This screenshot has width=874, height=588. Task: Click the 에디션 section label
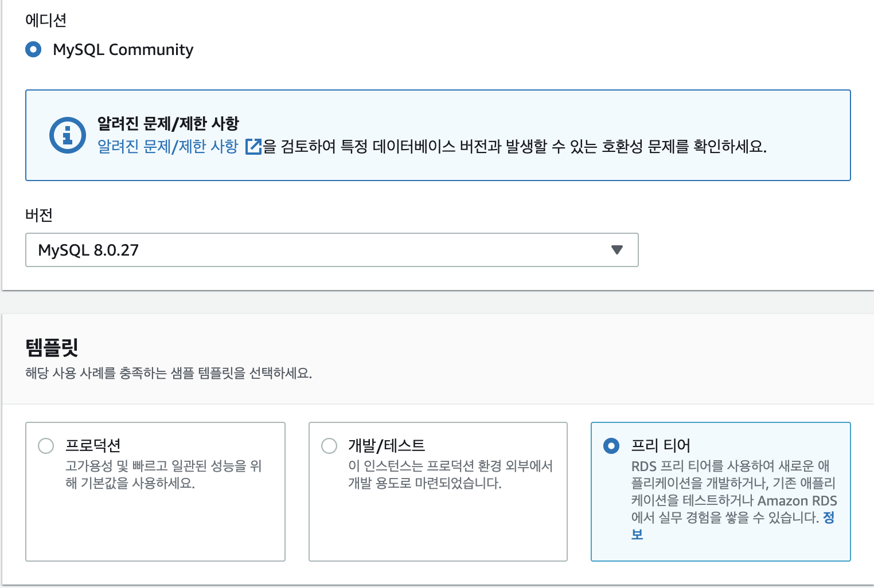(x=46, y=20)
